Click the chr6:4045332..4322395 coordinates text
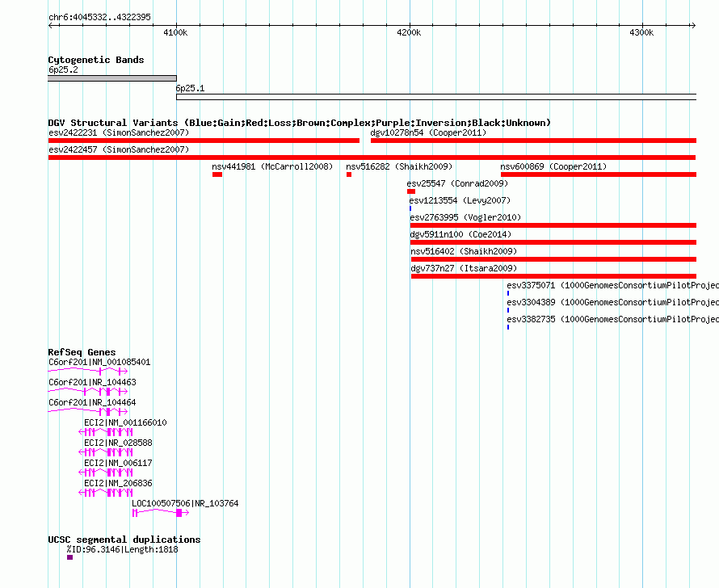The height and width of the screenshot is (588, 719). [x=99, y=17]
